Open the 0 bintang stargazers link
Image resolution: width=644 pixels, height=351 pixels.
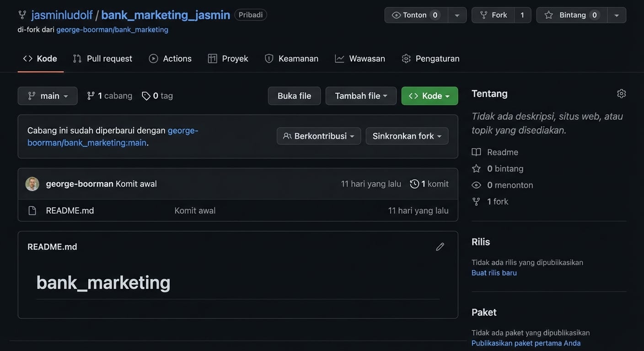tap(498, 169)
